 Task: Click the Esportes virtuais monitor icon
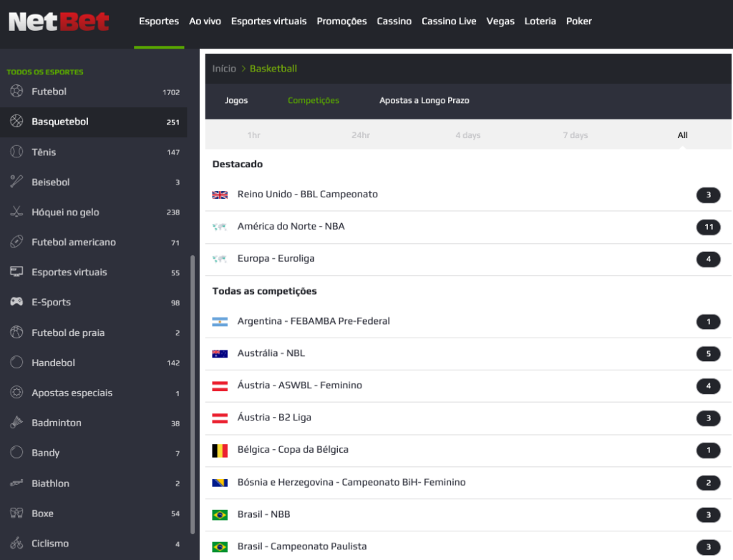coord(16,272)
